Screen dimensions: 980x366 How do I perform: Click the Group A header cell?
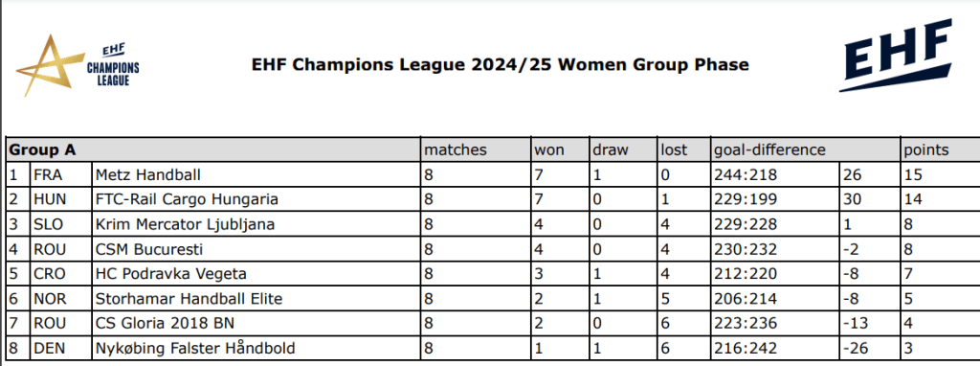pyautogui.click(x=213, y=150)
